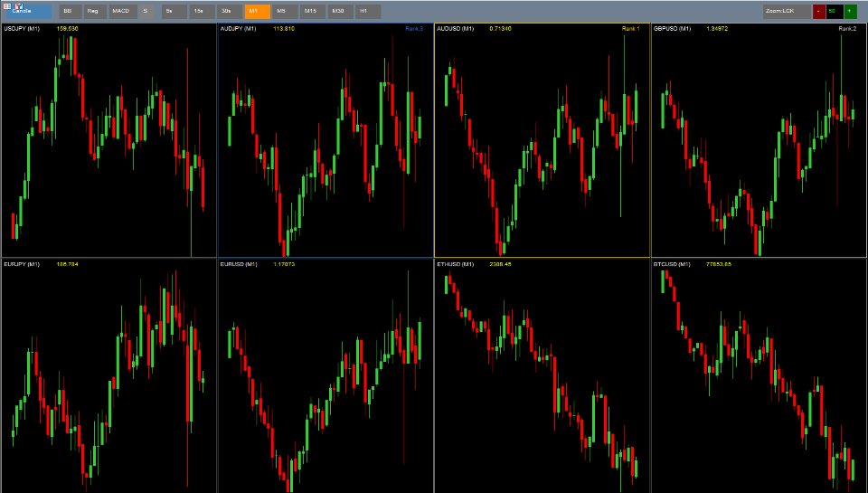Toggle the Reg regression indicator
The width and height of the screenshot is (868, 493).
pyautogui.click(x=95, y=12)
